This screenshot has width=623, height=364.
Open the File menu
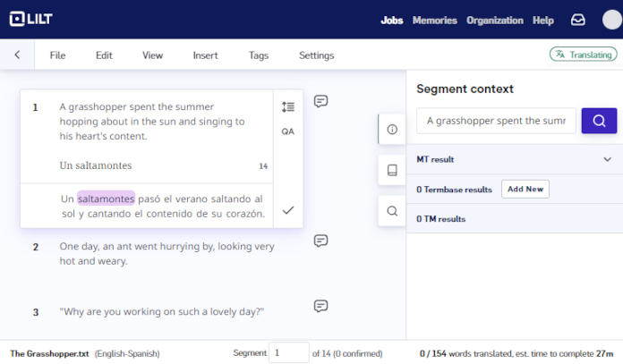tap(57, 55)
